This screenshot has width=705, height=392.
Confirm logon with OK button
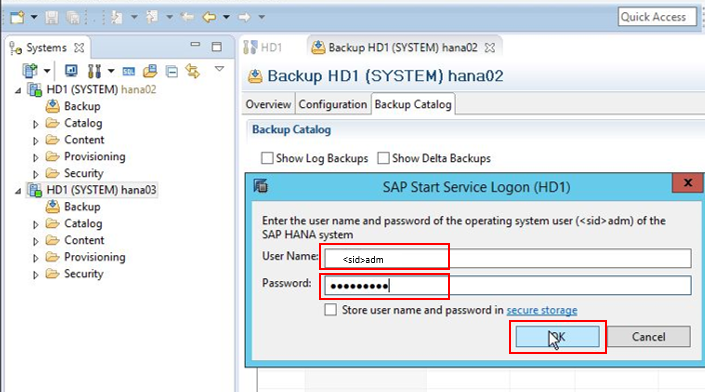point(557,337)
